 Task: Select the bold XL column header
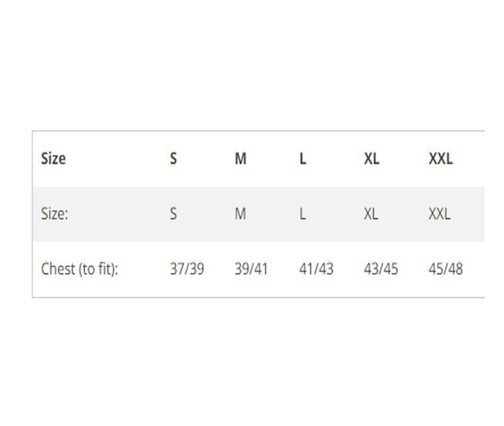[x=371, y=158]
